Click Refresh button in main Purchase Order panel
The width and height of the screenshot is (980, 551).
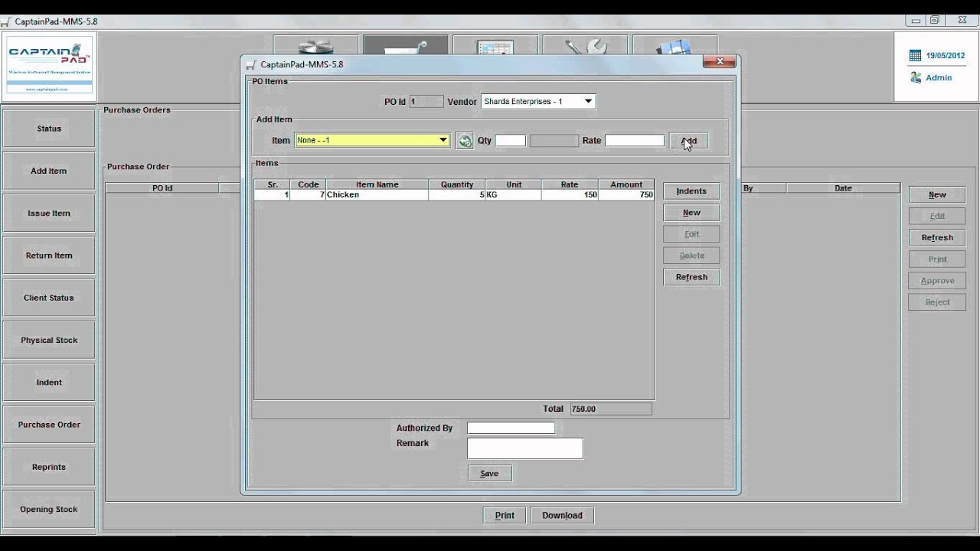937,237
